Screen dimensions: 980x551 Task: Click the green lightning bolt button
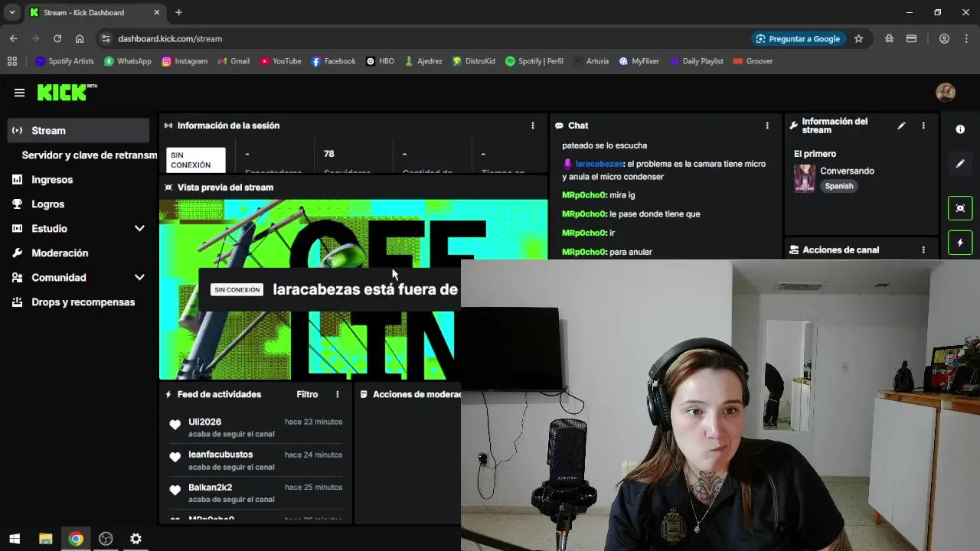(960, 243)
